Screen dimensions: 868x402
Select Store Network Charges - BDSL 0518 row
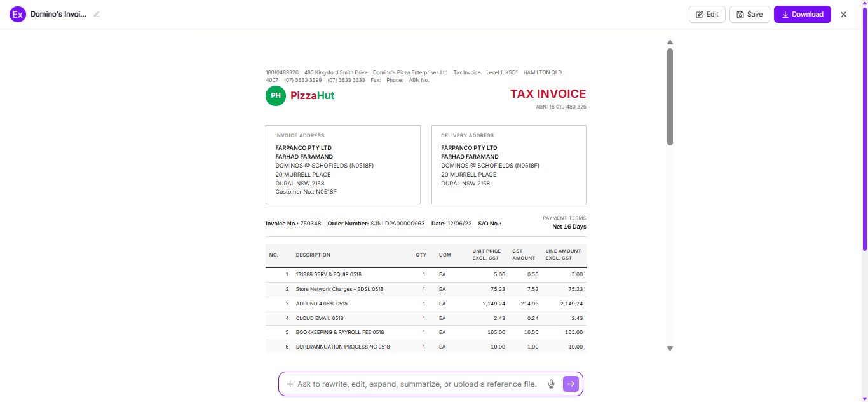click(x=426, y=289)
